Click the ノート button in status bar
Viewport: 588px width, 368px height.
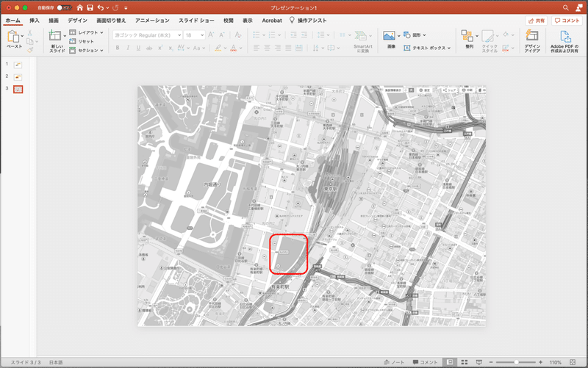point(394,362)
